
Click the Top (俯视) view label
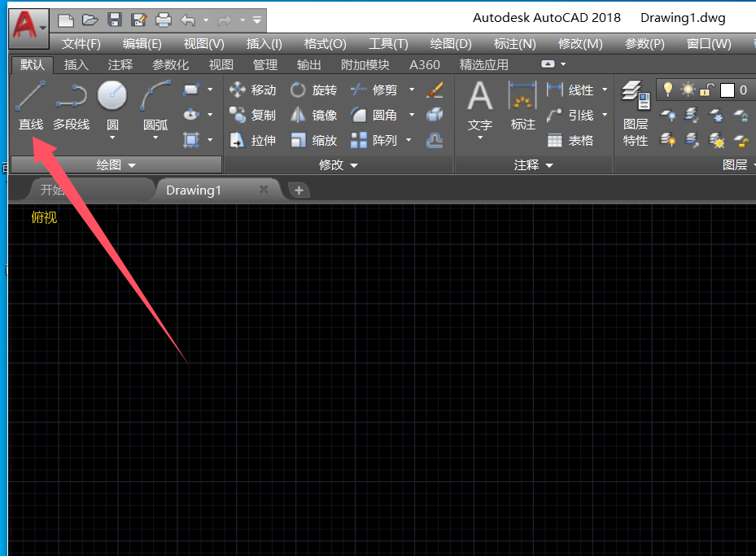click(x=44, y=217)
